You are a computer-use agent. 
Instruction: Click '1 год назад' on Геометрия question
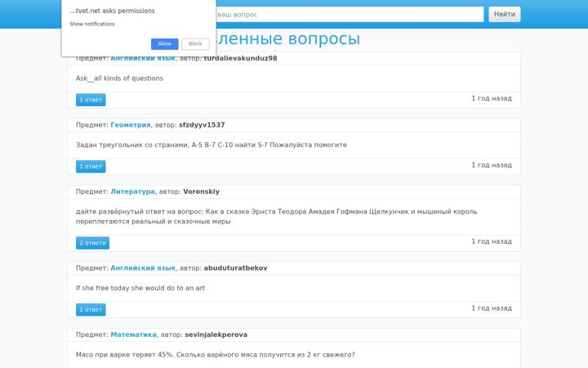pyautogui.click(x=492, y=165)
